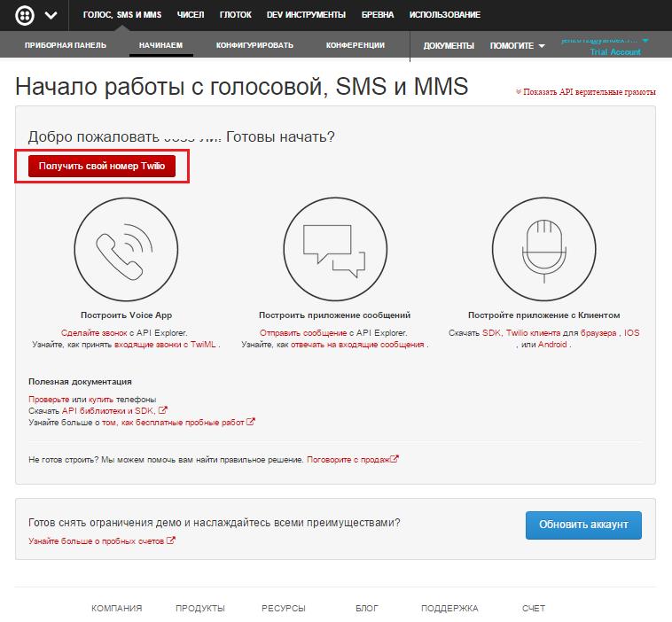Viewport: 672px width, 622px height.
Task: Open DEV ИНСТРУМЕНТЫ in top menu
Action: [307, 15]
